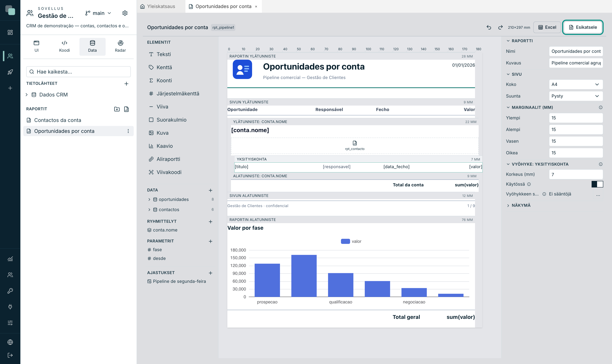Screen dimensions: 612x364
Task: Expand the NÄKYMÄ section
Action: click(508, 205)
